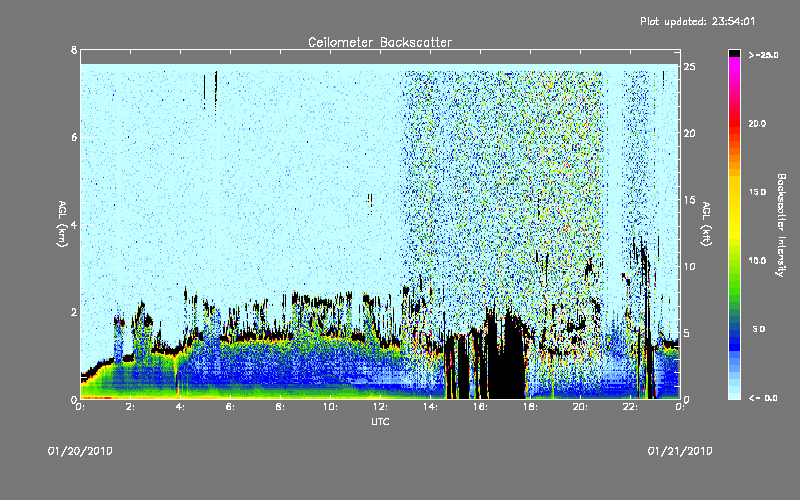Click the '22:' hour tick on x-axis

tap(630, 407)
